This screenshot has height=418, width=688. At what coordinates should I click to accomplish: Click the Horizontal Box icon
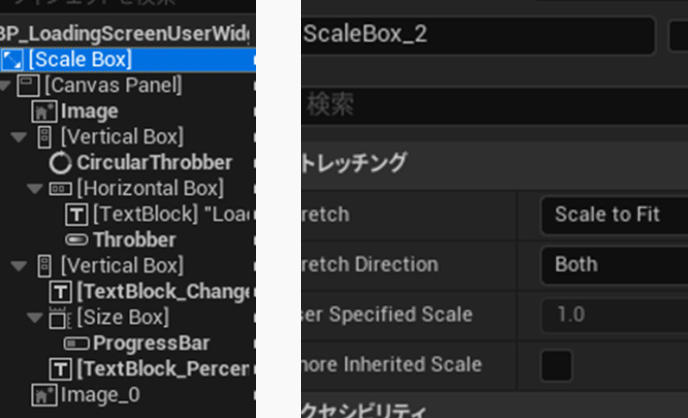[x=60, y=189]
